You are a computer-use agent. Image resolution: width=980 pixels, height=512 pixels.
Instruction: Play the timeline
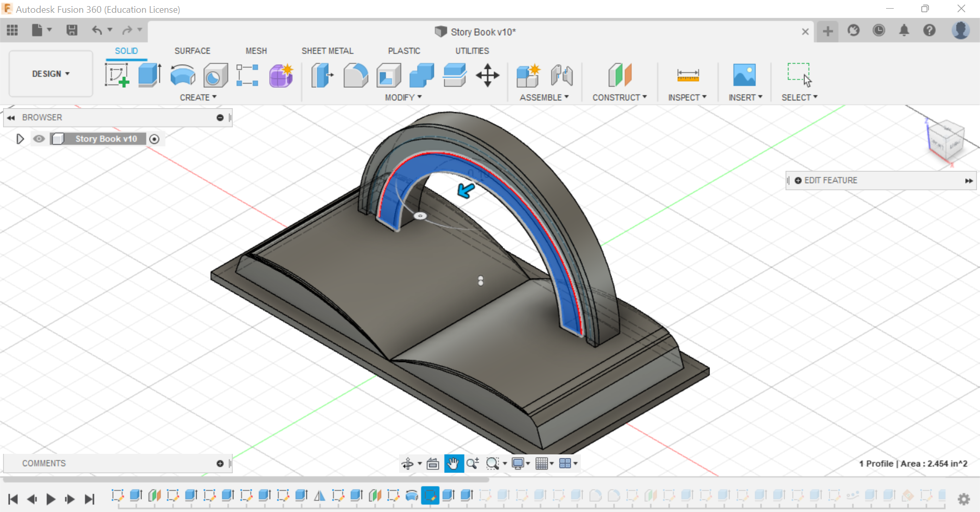51,499
